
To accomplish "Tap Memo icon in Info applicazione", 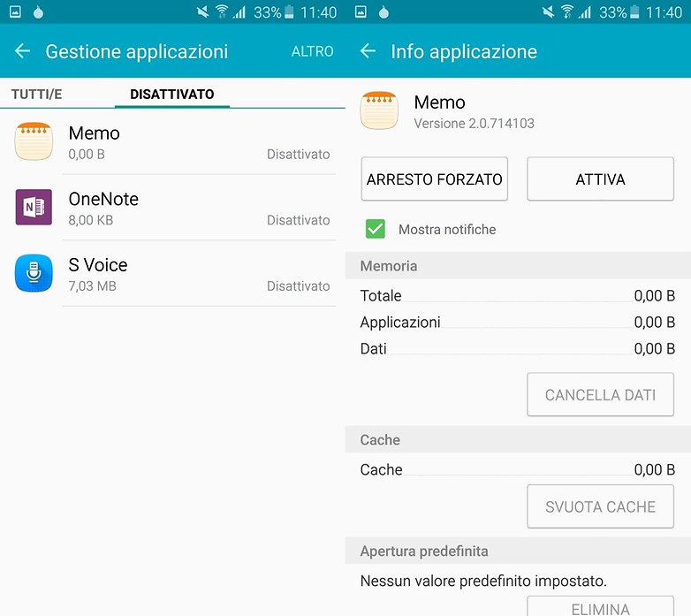I will click(x=379, y=110).
